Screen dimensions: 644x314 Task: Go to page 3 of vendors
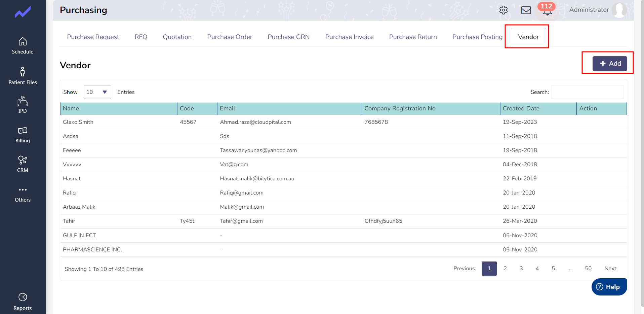[521, 268]
